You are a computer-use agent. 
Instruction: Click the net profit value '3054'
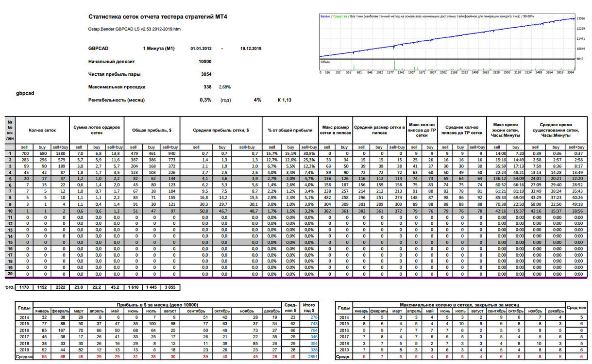pyautogui.click(x=206, y=74)
